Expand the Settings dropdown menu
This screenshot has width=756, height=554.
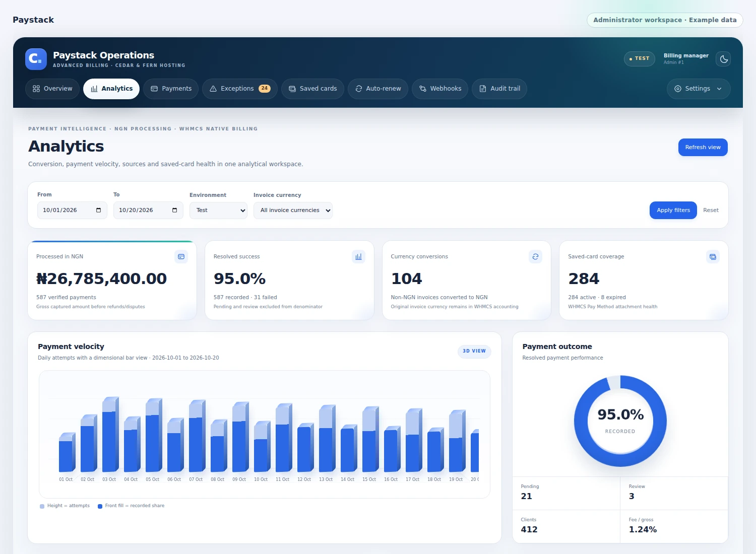click(x=699, y=89)
